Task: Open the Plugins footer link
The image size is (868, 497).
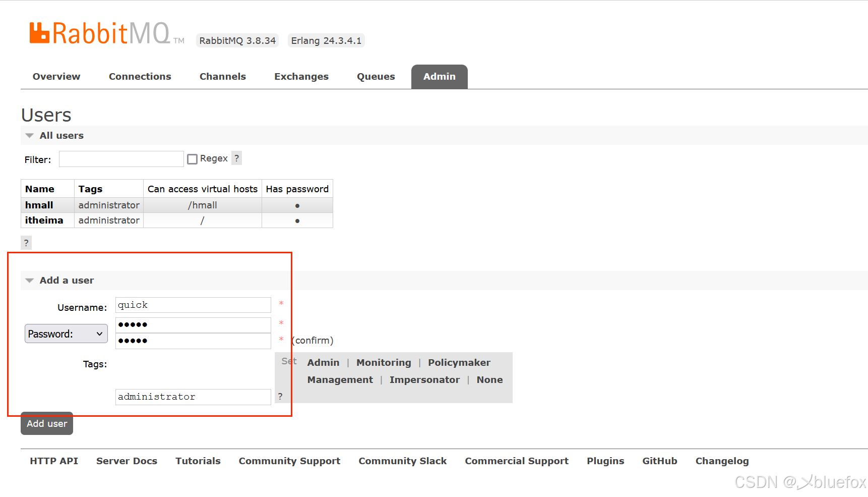Action: pos(605,461)
